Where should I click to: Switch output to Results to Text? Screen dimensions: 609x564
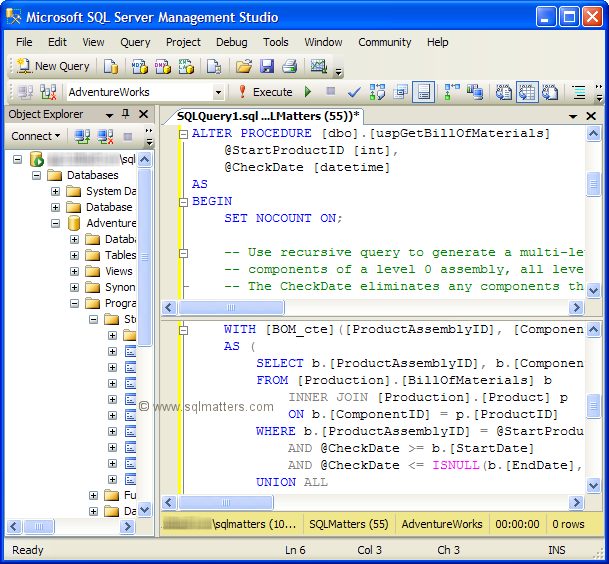pos(504,92)
